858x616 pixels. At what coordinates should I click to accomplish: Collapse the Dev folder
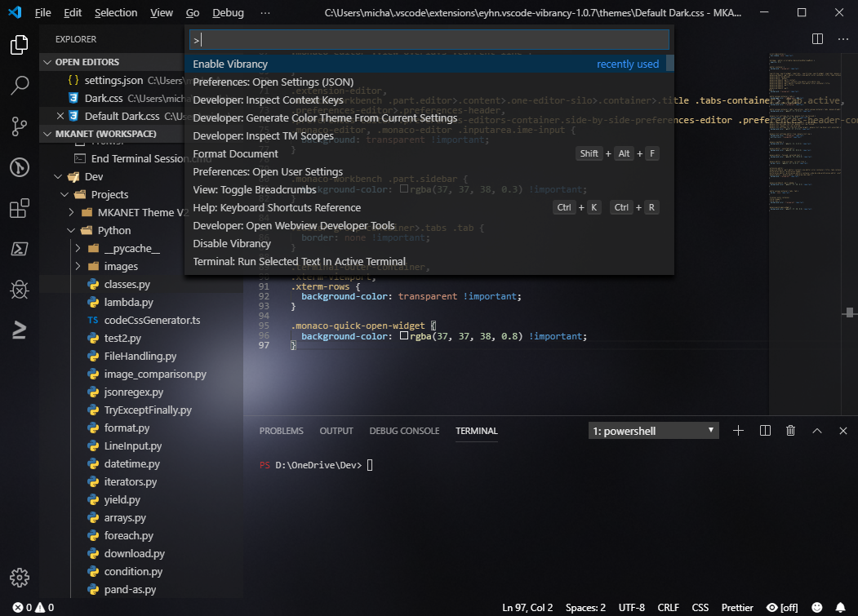pyautogui.click(x=58, y=177)
